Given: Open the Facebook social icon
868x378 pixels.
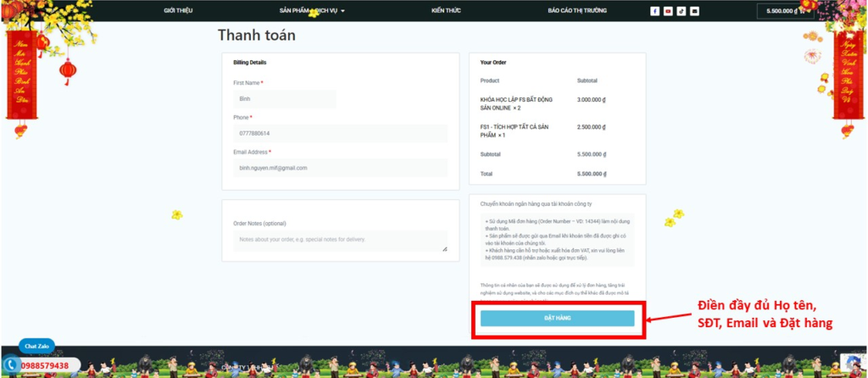Looking at the screenshot, I should tap(654, 11).
